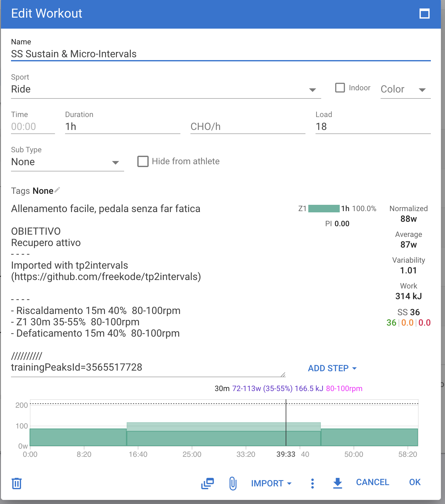
Task: Open the Sub Type dropdown
Action: pyautogui.click(x=67, y=162)
